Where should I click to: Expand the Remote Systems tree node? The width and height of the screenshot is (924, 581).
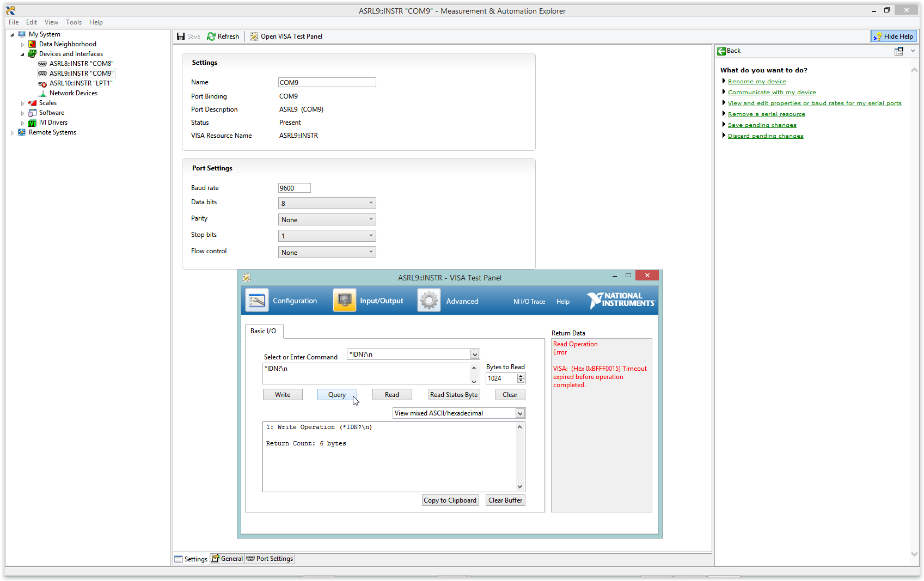12,132
